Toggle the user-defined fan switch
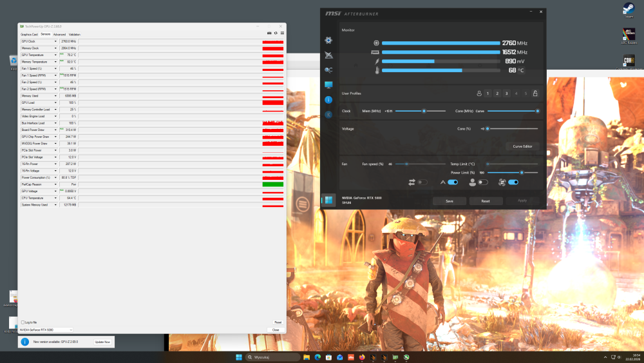Screen dimensions: 644x363 point(483,182)
